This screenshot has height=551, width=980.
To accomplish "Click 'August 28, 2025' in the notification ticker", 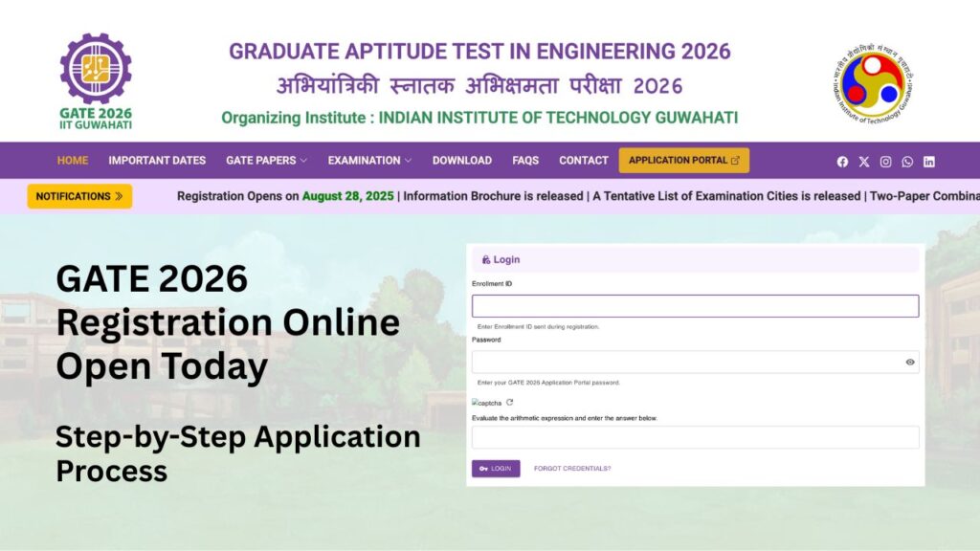I will click(348, 196).
